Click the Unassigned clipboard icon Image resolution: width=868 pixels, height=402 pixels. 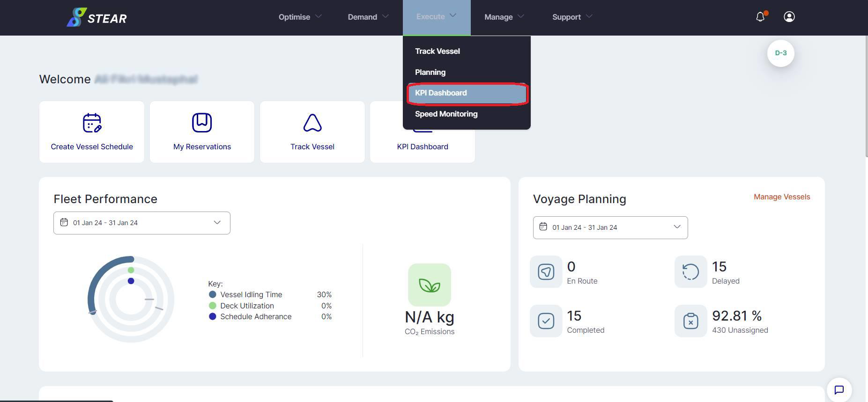(x=690, y=321)
